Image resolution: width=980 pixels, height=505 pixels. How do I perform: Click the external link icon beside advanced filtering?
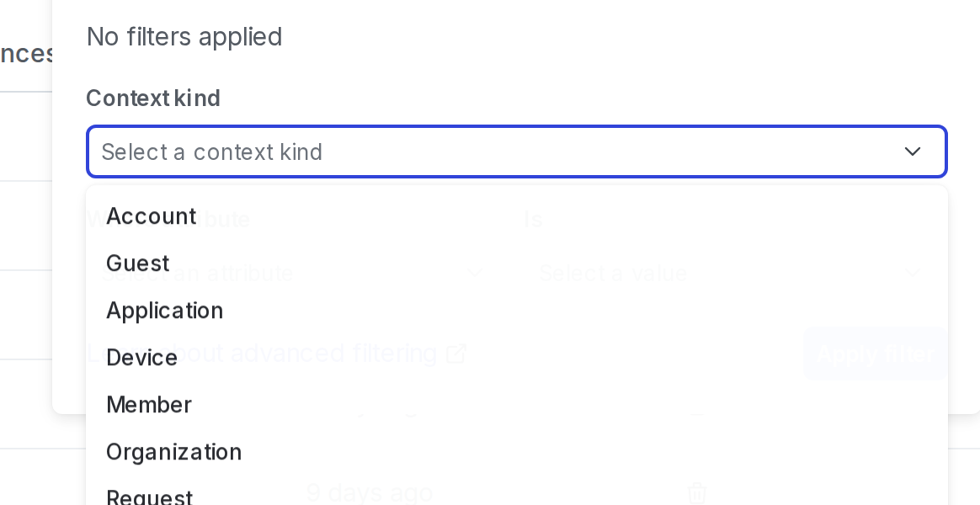point(455,353)
